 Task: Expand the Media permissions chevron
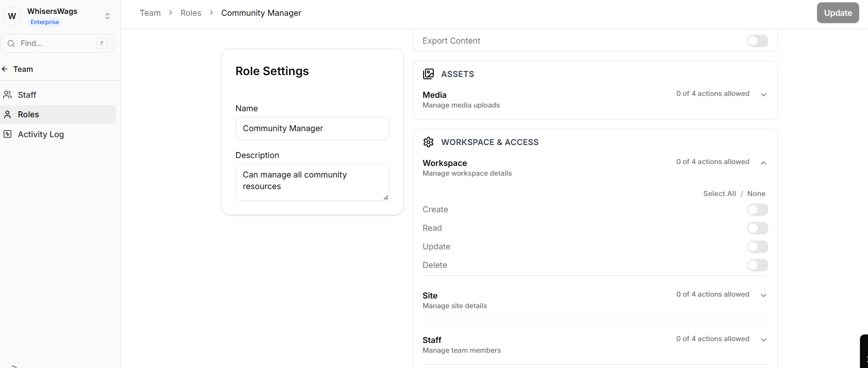pyautogui.click(x=763, y=95)
